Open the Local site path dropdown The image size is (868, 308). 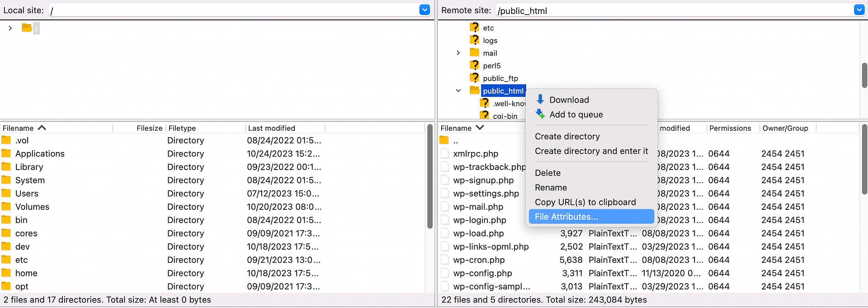pos(425,10)
